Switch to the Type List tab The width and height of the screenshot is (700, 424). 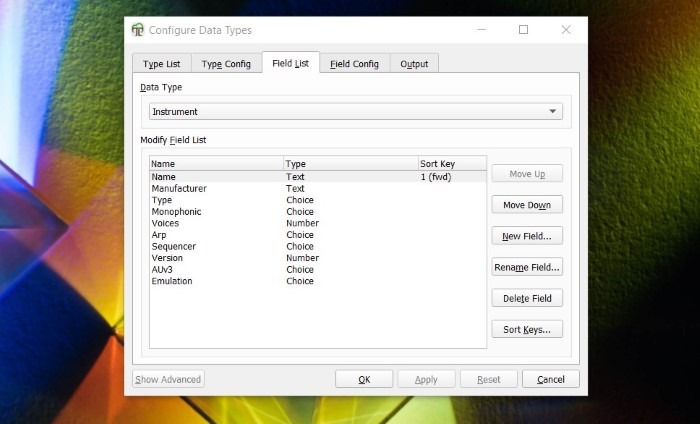pyautogui.click(x=161, y=64)
